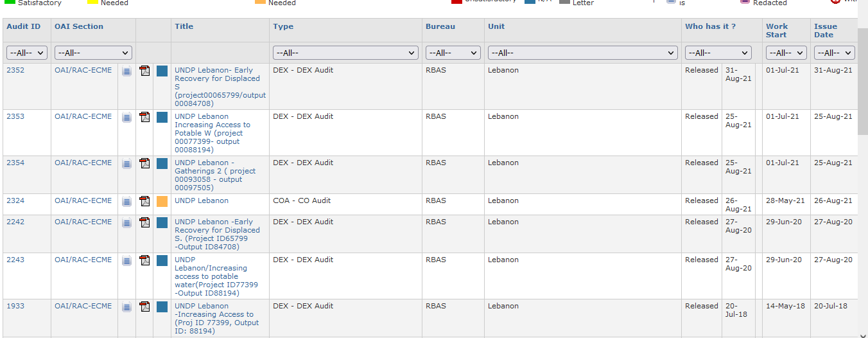The width and height of the screenshot is (868, 338).
Task: Expand the Unit filter dropdown
Action: pos(582,53)
